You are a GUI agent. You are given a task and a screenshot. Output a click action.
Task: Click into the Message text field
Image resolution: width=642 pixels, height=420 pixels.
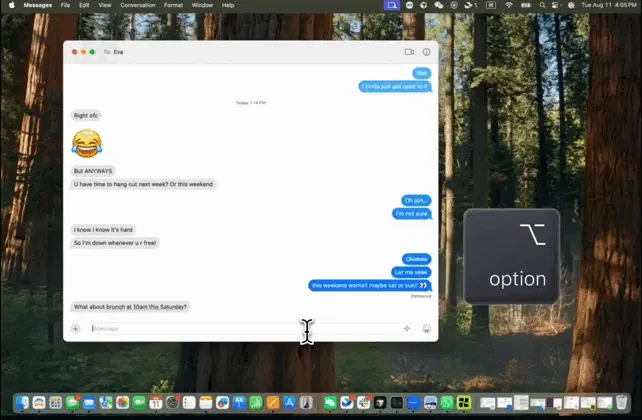[251, 328]
